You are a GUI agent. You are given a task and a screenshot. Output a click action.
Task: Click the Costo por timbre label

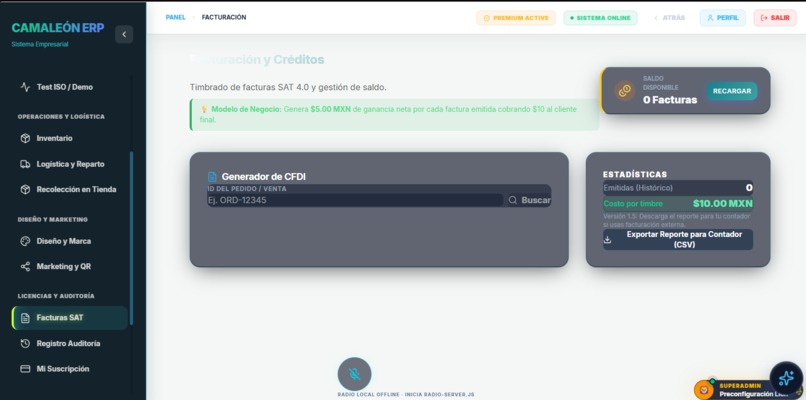pyautogui.click(x=633, y=204)
